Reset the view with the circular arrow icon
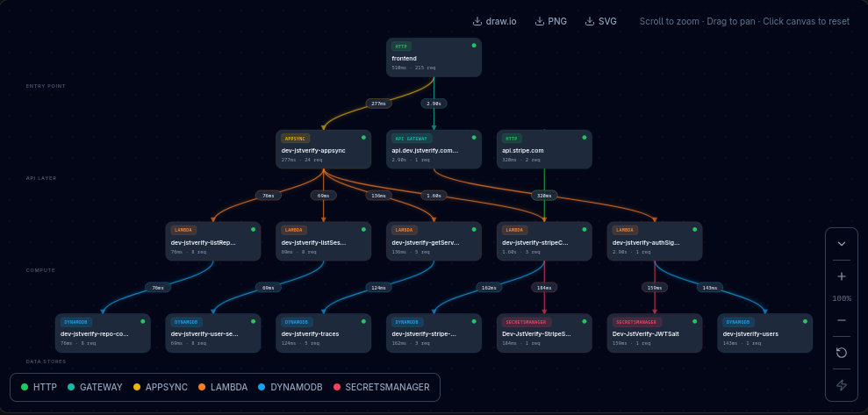Image resolution: width=868 pixels, height=415 pixels. pyautogui.click(x=842, y=353)
